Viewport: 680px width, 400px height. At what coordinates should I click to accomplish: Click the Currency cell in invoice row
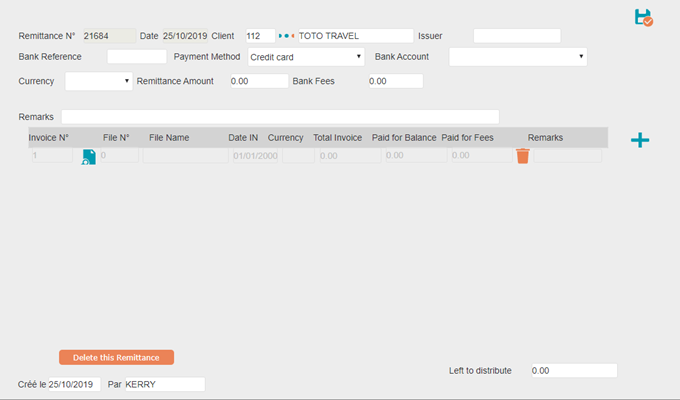tap(298, 155)
